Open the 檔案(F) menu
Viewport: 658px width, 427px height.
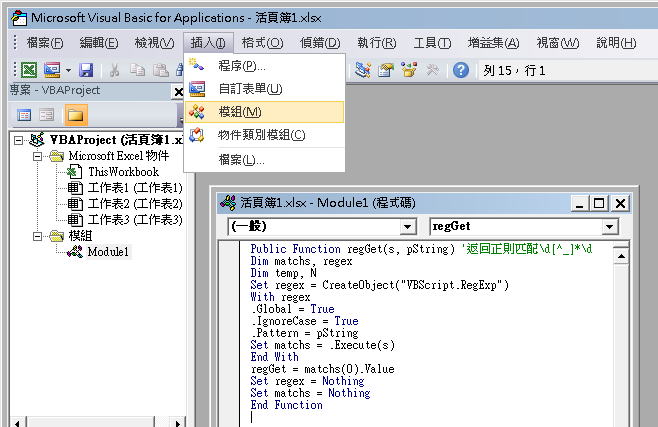45,43
